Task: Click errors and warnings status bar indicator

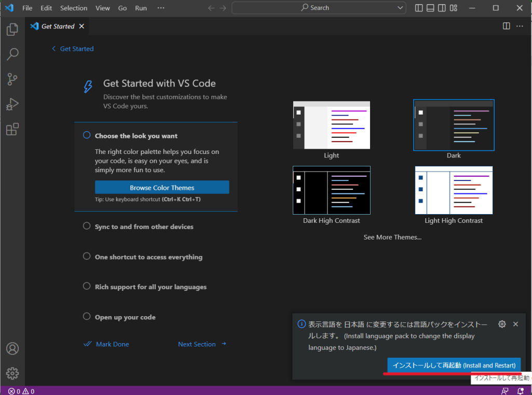Action: coord(21,391)
